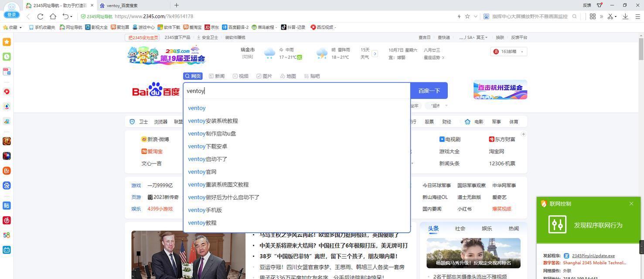Screen dimensions: 644x279
Task: Open the Bilibili sidebar icon
Action: [7, 250]
